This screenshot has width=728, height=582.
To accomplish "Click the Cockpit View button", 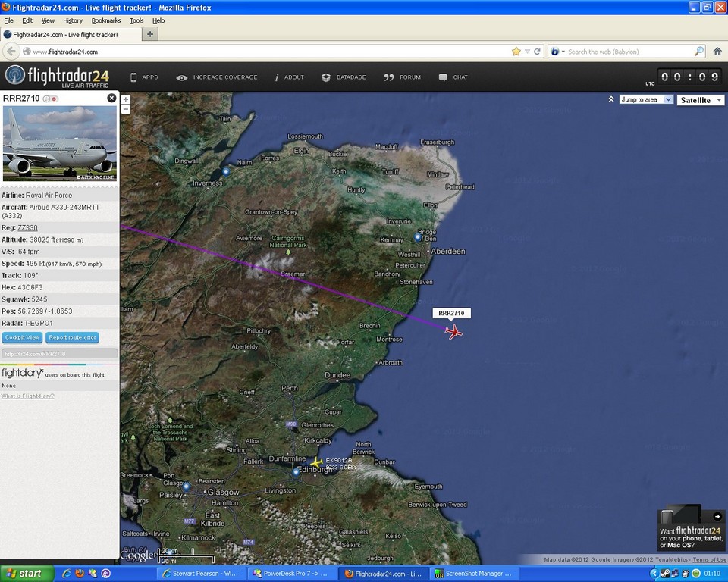I will tap(22, 337).
